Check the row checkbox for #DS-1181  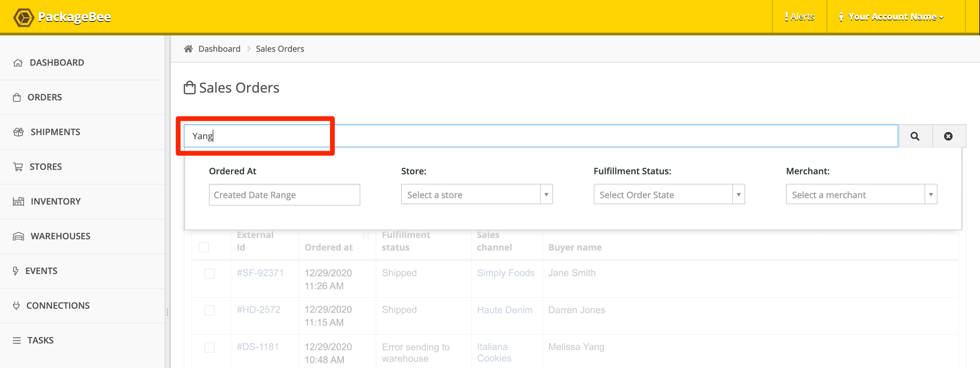(210, 347)
